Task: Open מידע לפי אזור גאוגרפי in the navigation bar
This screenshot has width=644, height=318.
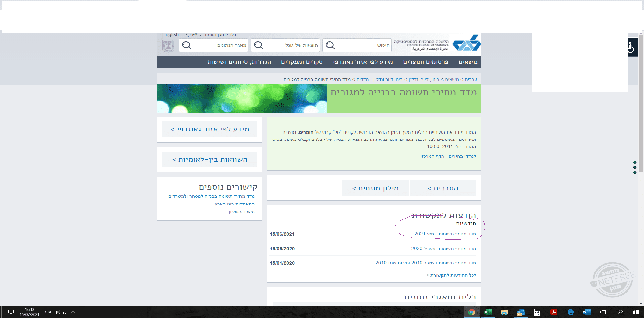Action: coord(363,62)
